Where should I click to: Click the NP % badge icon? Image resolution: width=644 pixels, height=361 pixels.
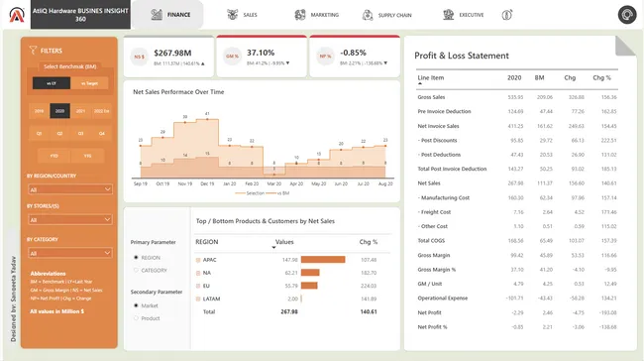325,57
